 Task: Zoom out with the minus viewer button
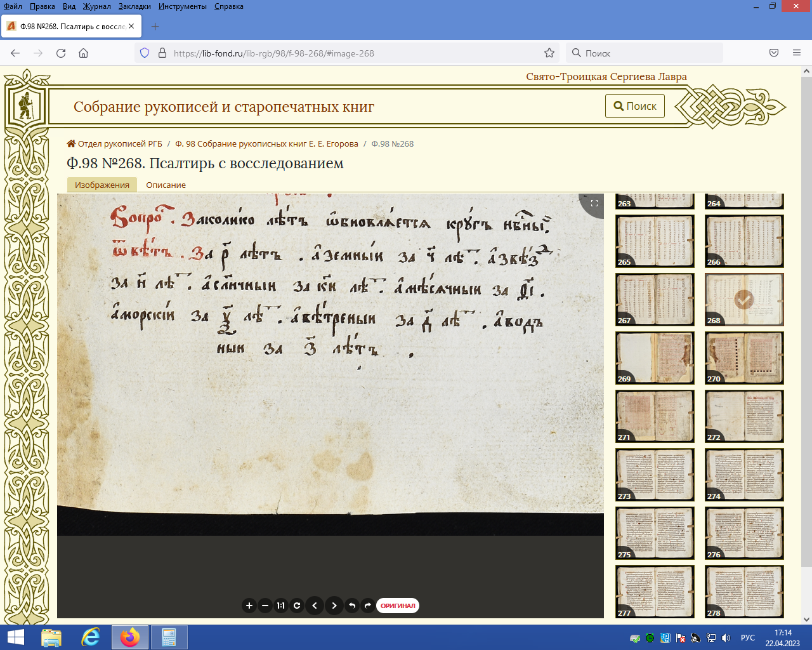click(265, 606)
